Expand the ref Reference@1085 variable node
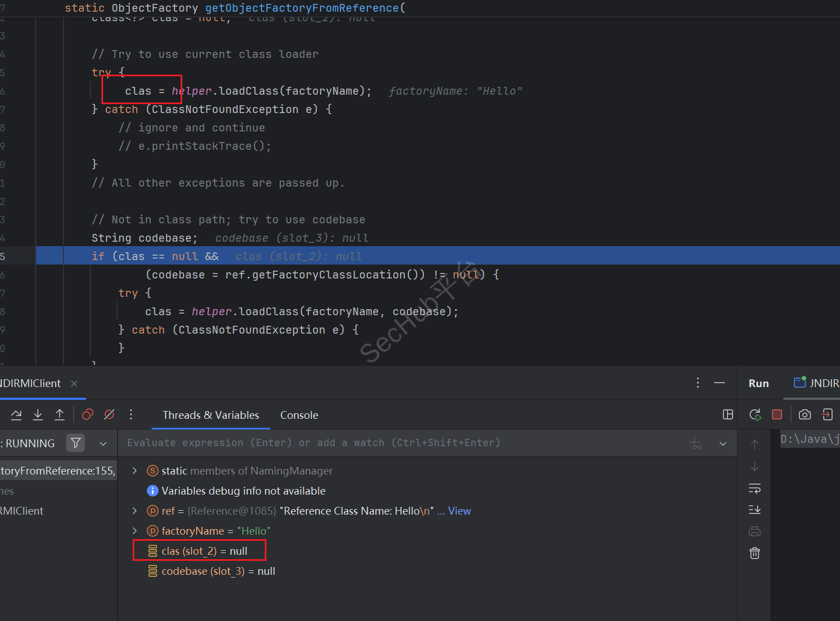This screenshot has height=621, width=840. coord(134,511)
